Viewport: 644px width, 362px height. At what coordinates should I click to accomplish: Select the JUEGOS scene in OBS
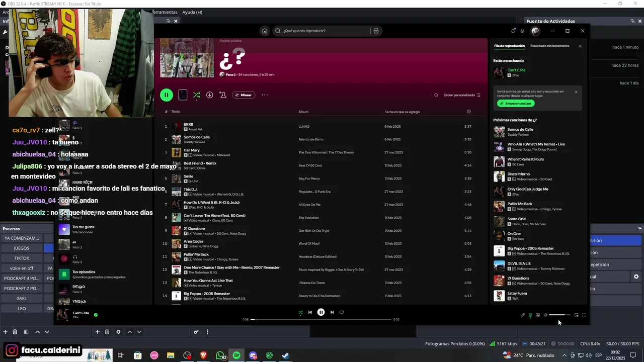tap(21, 248)
